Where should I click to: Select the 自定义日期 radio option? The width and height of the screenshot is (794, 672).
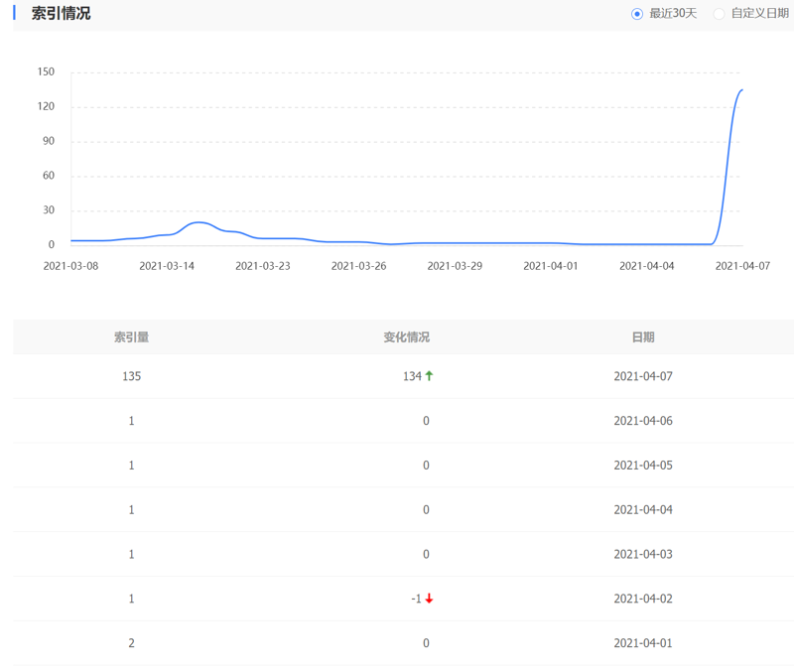(x=720, y=14)
